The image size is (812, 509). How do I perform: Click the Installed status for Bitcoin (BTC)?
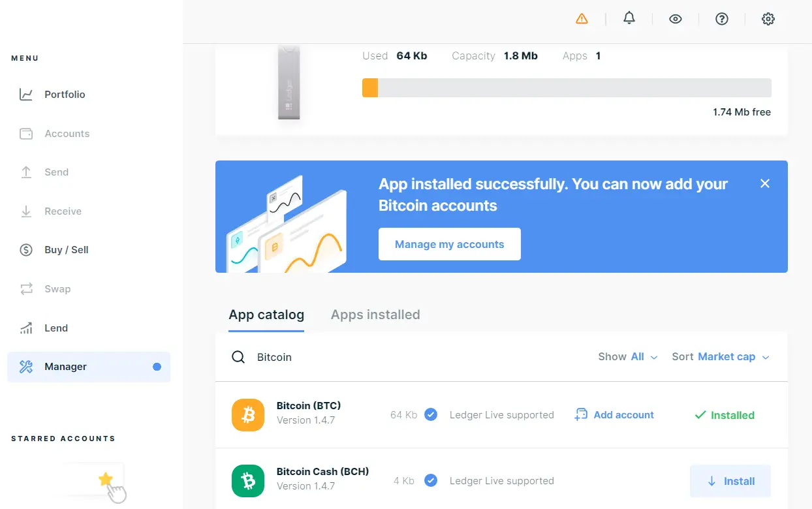725,415
